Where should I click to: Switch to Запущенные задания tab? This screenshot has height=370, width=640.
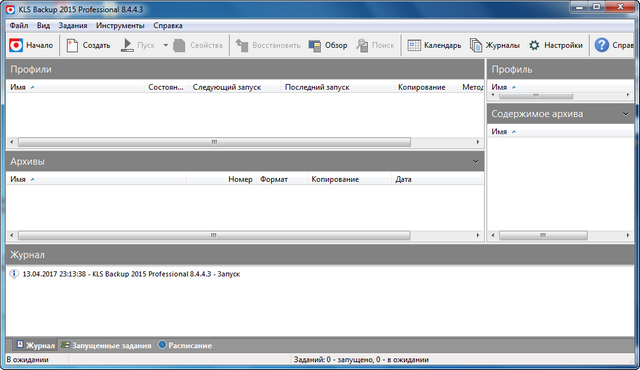click(106, 345)
